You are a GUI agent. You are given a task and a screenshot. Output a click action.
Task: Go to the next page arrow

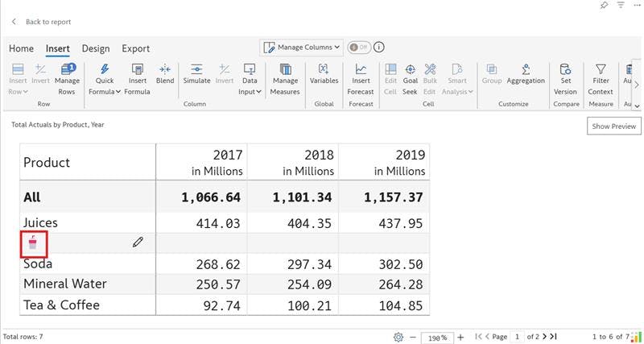545,337
